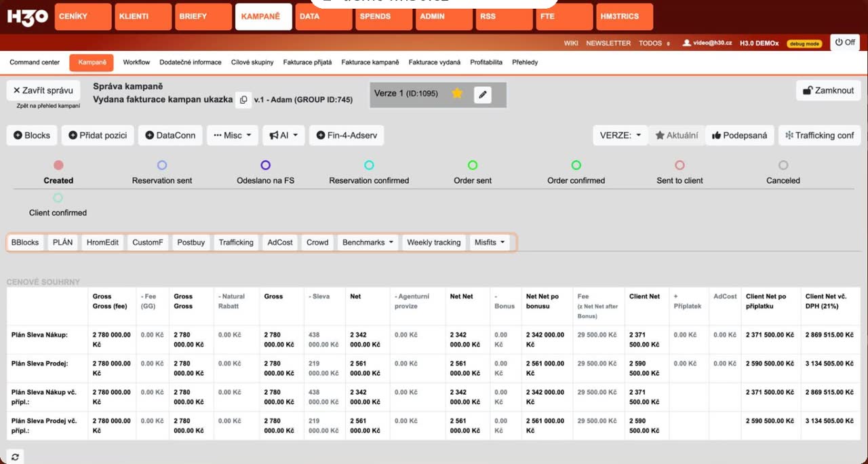Choose the Reservation confirmed status

(369, 165)
